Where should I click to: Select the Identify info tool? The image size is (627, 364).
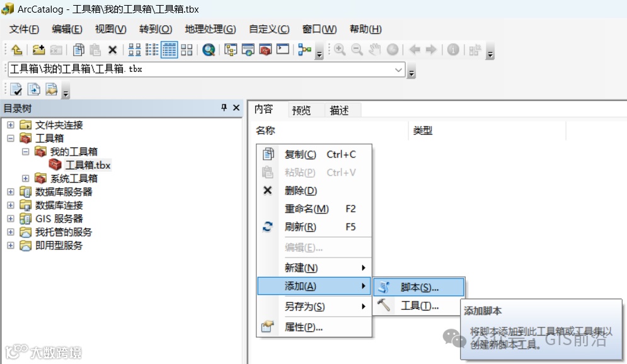(x=453, y=50)
